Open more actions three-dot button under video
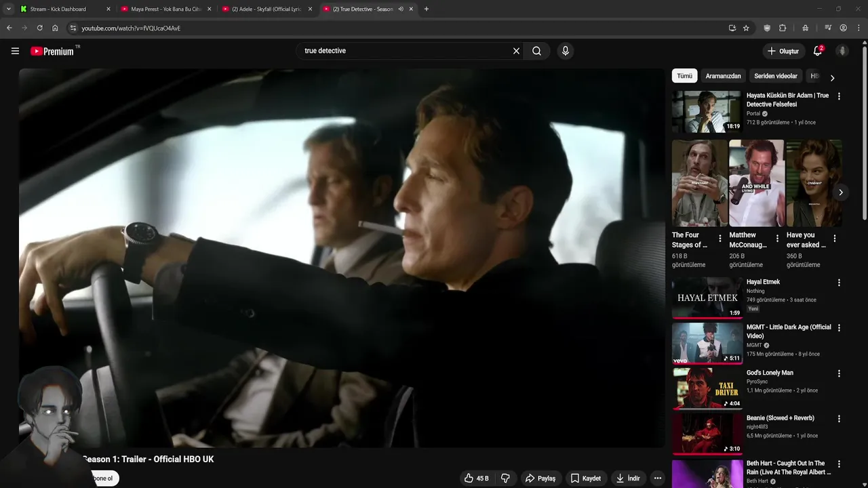The height and width of the screenshot is (488, 868). tap(657, 479)
